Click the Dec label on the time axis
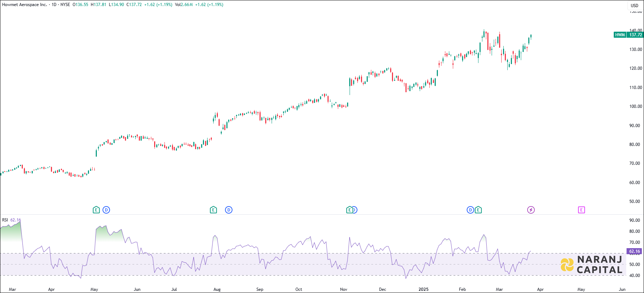Viewport: 644px width, 293px height. click(x=383, y=289)
